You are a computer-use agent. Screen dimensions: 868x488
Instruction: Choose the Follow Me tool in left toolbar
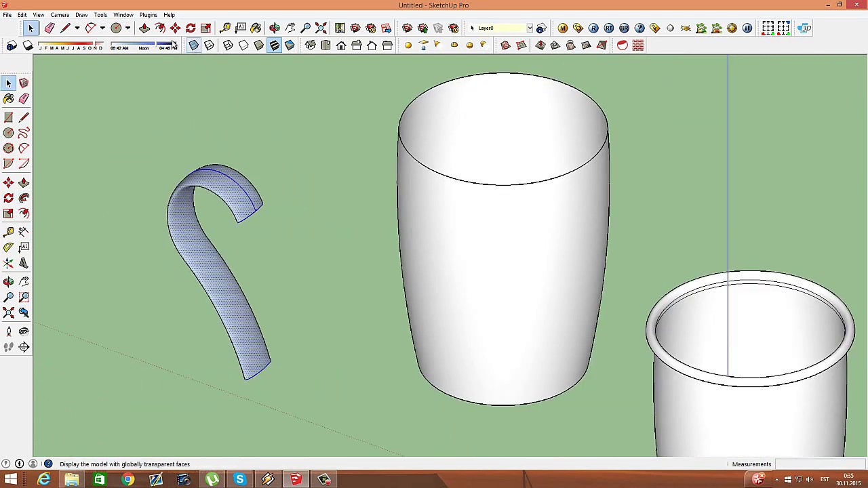tap(24, 198)
